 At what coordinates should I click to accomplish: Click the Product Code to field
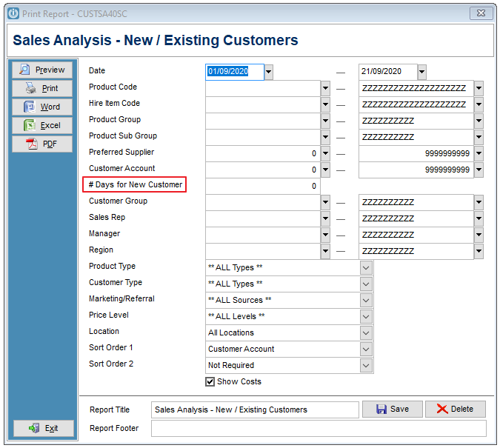(x=416, y=89)
